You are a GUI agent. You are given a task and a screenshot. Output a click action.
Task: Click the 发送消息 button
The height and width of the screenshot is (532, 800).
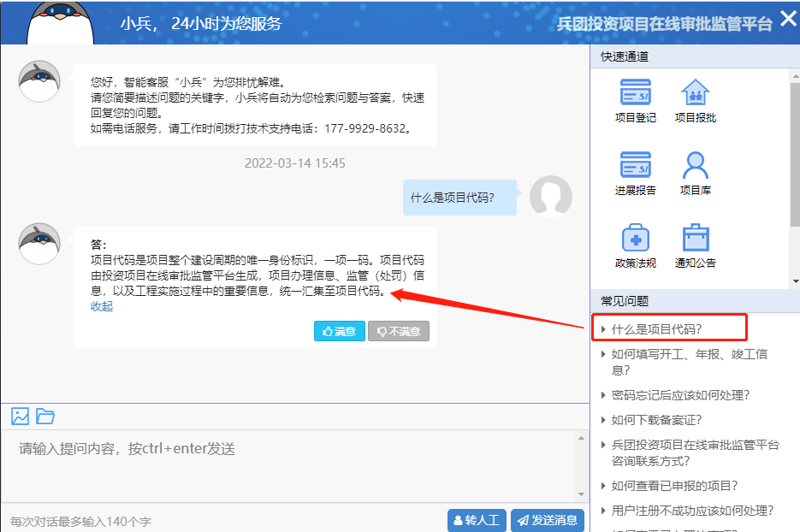[548, 520]
